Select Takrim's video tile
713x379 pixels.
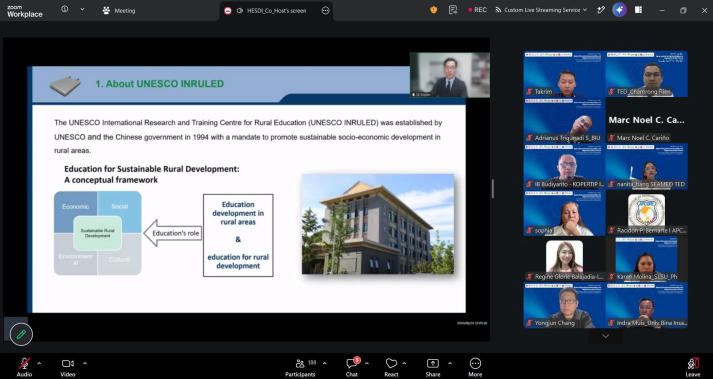click(x=564, y=74)
